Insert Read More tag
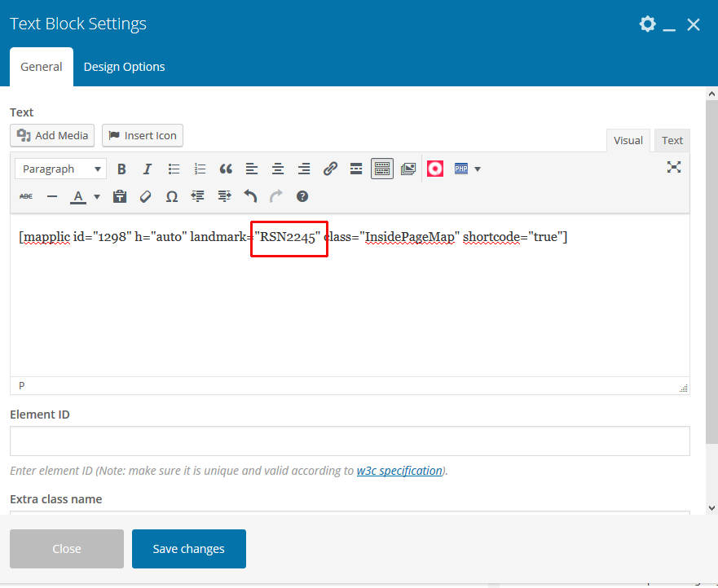This screenshot has height=588, width=718. (356, 169)
